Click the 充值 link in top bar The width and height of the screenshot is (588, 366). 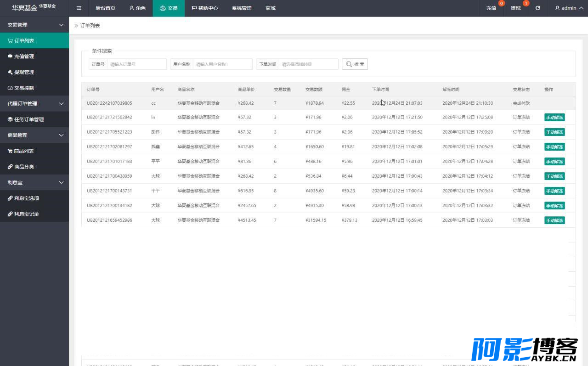coord(491,8)
